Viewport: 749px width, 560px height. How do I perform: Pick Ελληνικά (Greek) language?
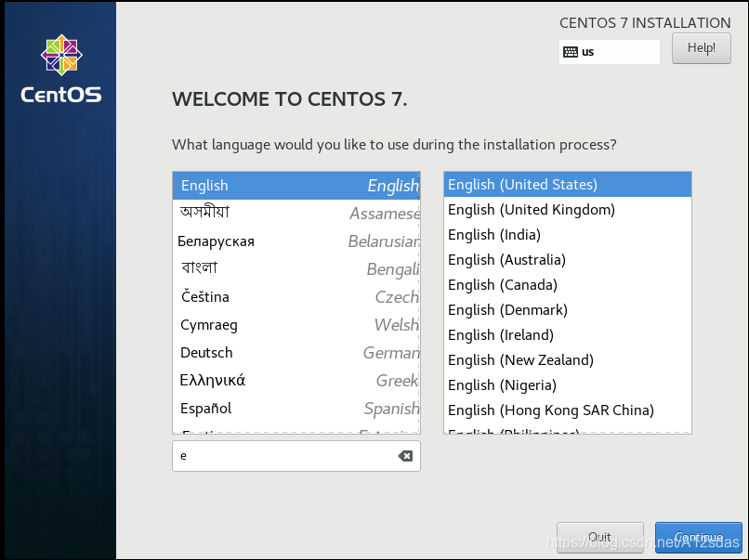(296, 381)
